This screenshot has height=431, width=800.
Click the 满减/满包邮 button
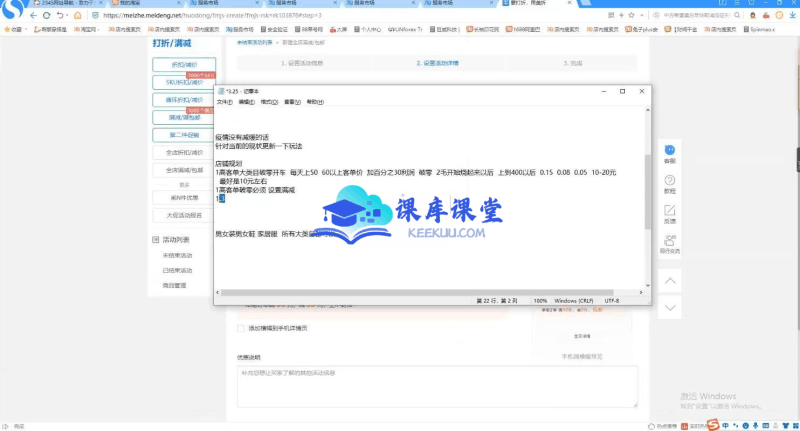pyautogui.click(x=184, y=117)
